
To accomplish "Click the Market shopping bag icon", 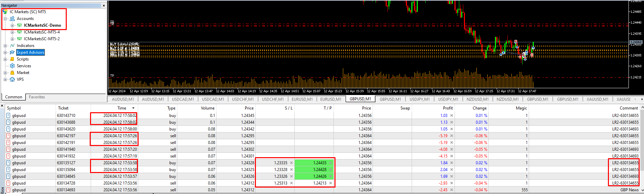I will [x=12, y=73].
